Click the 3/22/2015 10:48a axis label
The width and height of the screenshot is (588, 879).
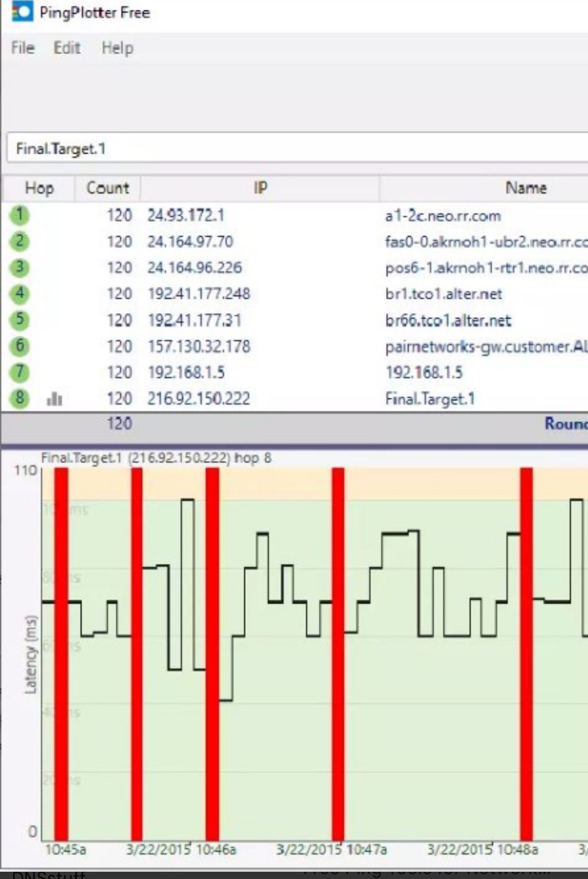pyautogui.click(x=483, y=850)
